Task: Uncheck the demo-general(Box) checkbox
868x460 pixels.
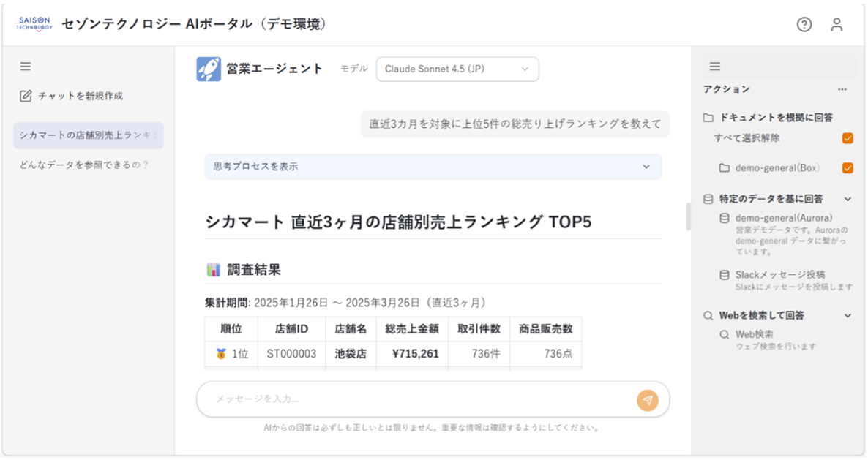Action: (x=848, y=167)
